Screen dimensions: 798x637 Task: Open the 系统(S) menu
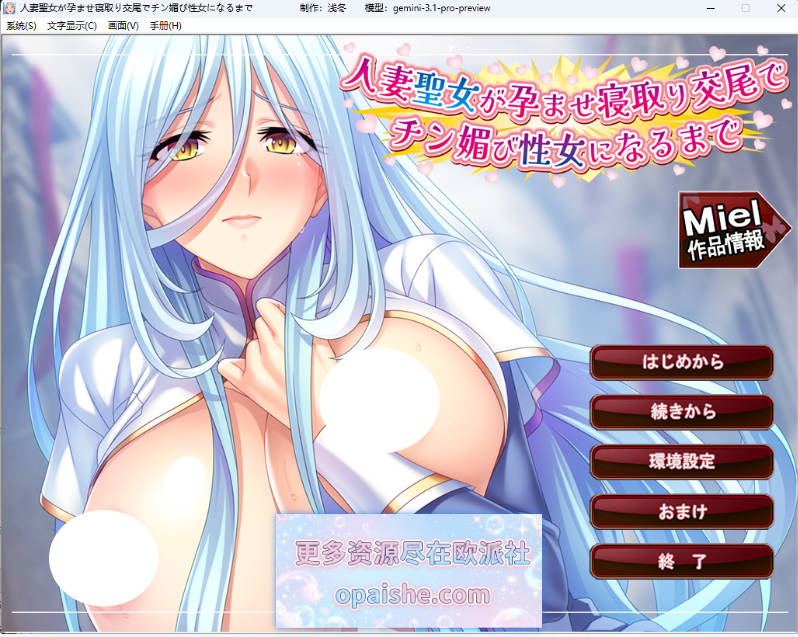[21, 26]
